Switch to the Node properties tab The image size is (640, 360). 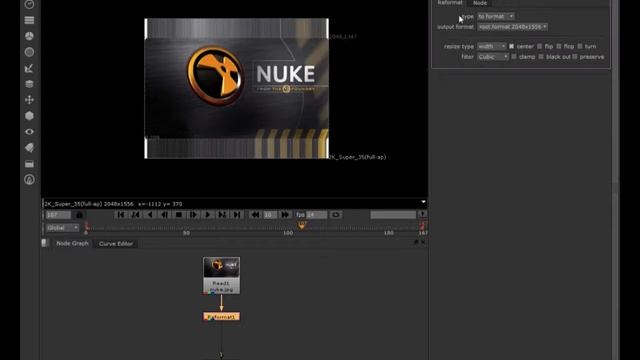[480, 3]
